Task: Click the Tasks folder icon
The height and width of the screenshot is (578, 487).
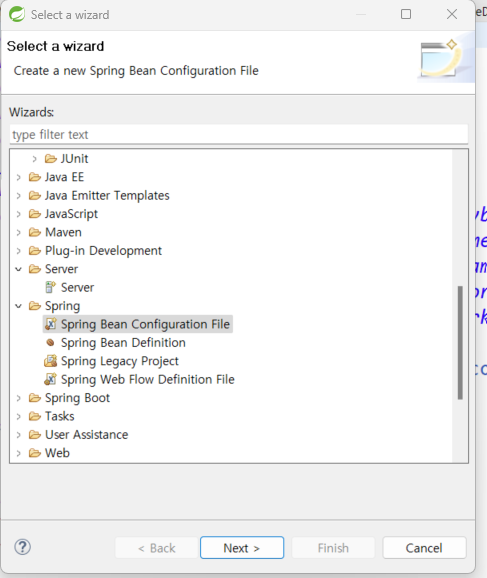Action: tap(35, 417)
